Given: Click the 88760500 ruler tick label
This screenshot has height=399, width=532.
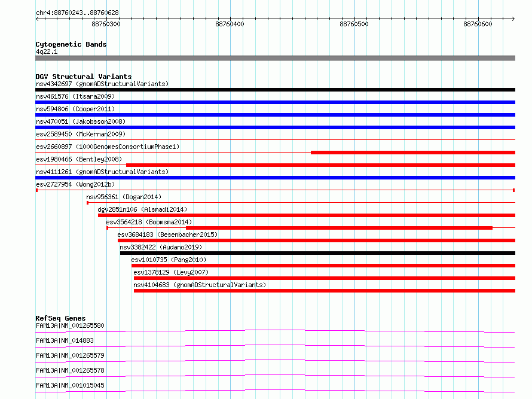Looking at the screenshot, I should pos(354,24).
